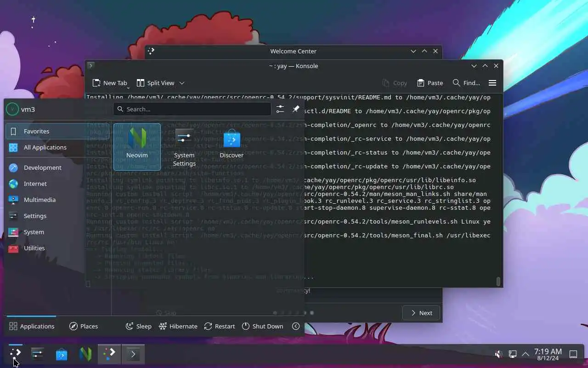The height and width of the screenshot is (368, 588).
Task: Click the Konsole window title icon
Action: pyautogui.click(x=91, y=66)
